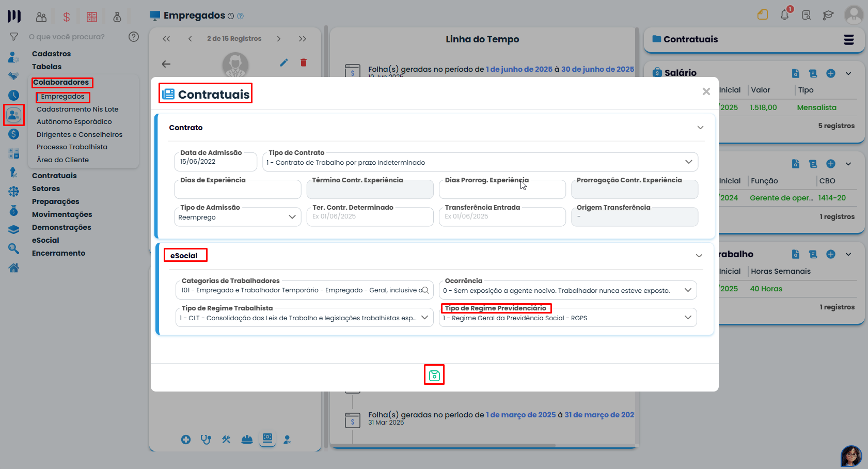The image size is (868, 469).
Task: Open the document search icon in top bar
Action: coord(807,15)
